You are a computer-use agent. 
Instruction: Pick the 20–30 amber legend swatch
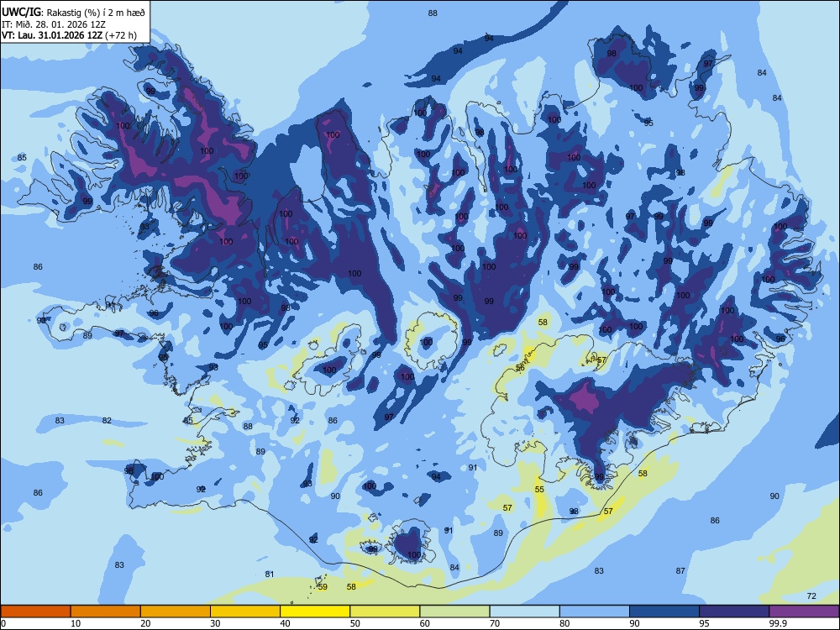(176, 612)
